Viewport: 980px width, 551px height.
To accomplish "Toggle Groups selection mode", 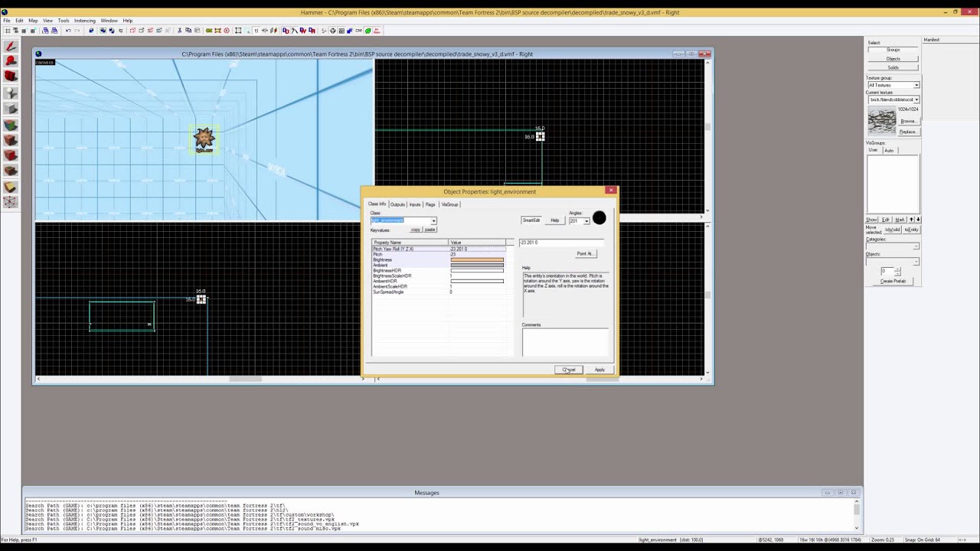I will 893,50.
